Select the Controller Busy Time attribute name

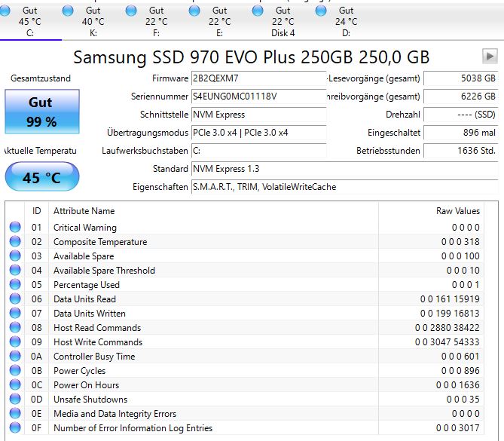(94, 357)
